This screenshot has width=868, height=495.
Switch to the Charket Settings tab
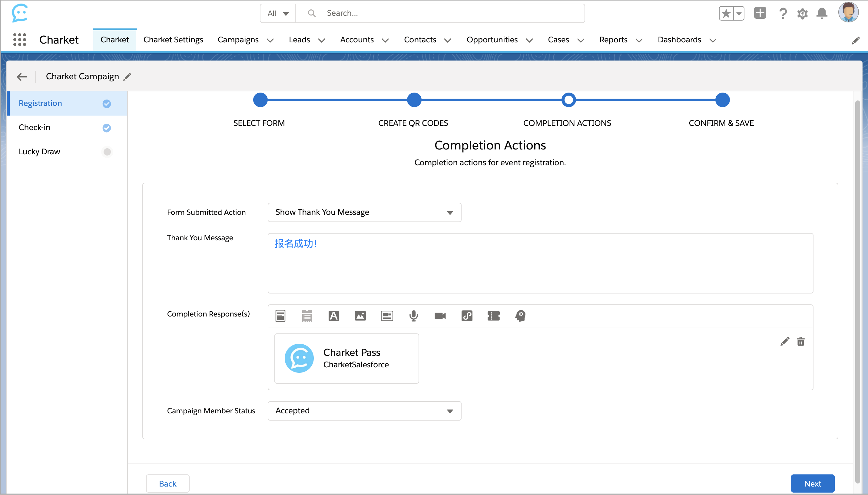click(173, 40)
